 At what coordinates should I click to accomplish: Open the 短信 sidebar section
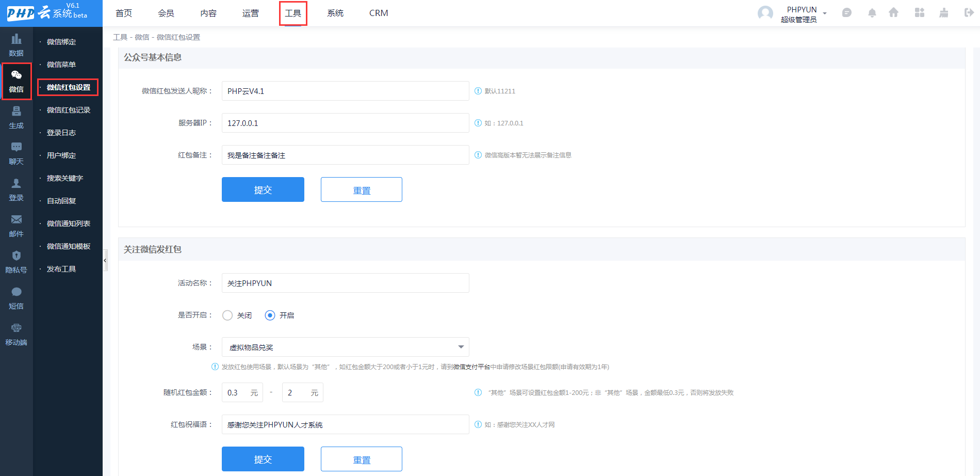[17, 298]
